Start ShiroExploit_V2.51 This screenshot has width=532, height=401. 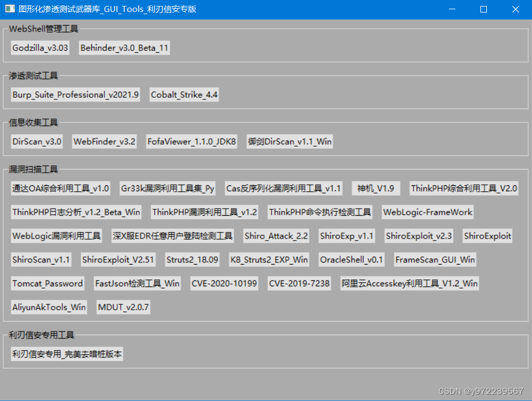(x=118, y=260)
